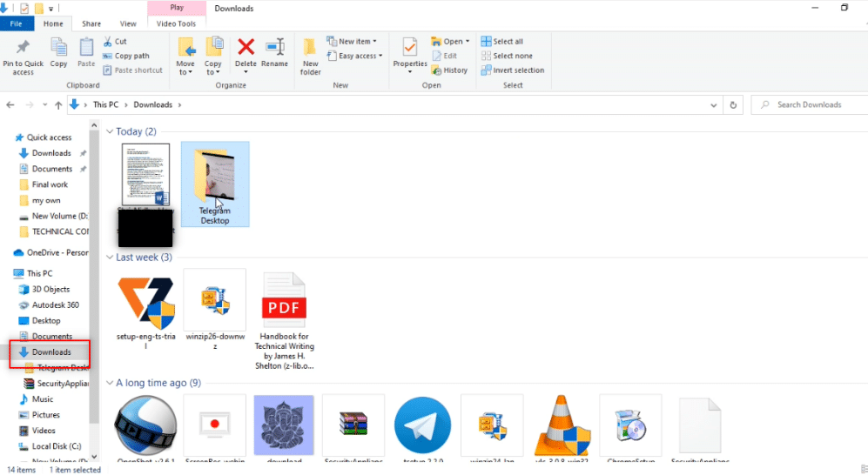Rename the selected item
This screenshot has height=475, width=868.
[x=274, y=53]
